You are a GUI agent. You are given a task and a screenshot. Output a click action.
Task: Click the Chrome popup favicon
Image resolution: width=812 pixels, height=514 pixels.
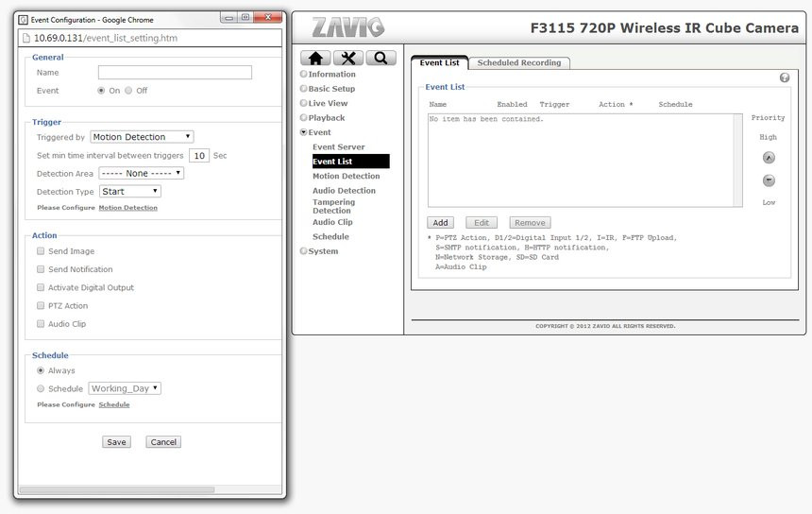tap(23, 20)
